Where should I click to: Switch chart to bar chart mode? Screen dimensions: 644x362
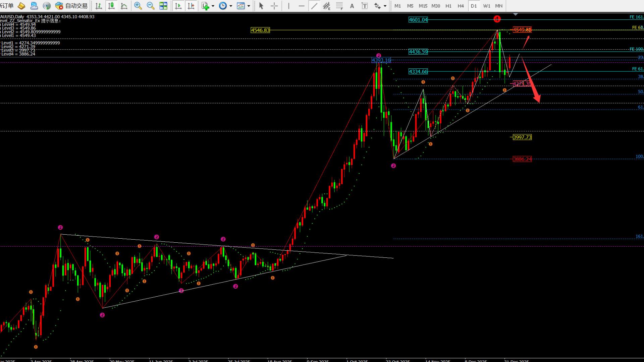(x=99, y=6)
